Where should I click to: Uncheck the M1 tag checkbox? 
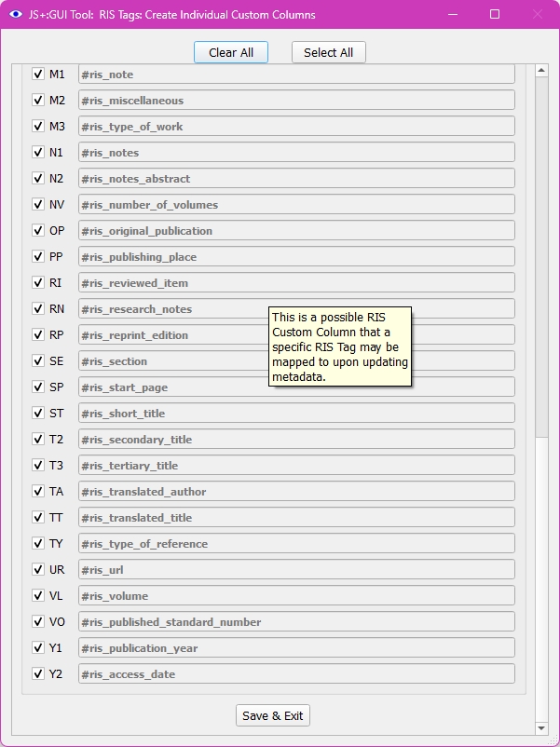(38, 74)
